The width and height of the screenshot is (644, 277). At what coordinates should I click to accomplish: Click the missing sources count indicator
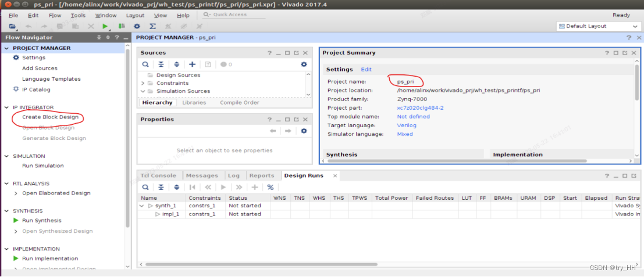[x=226, y=64]
